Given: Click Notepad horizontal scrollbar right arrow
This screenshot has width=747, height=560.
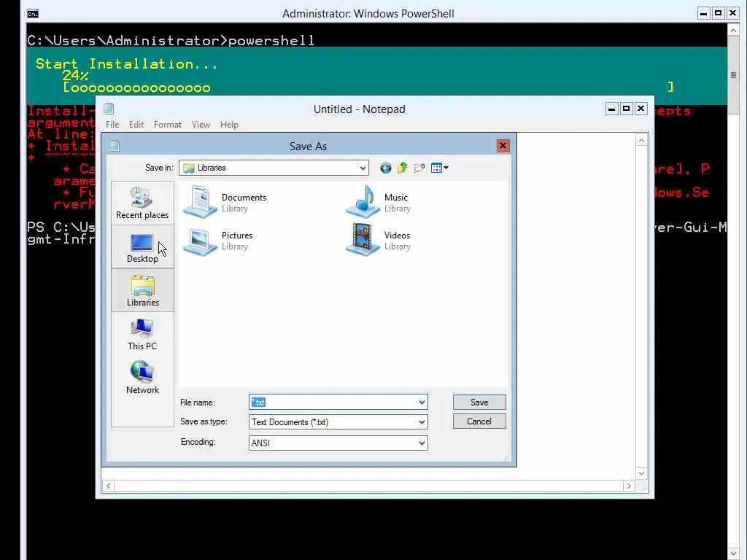Looking at the screenshot, I should 629,486.
